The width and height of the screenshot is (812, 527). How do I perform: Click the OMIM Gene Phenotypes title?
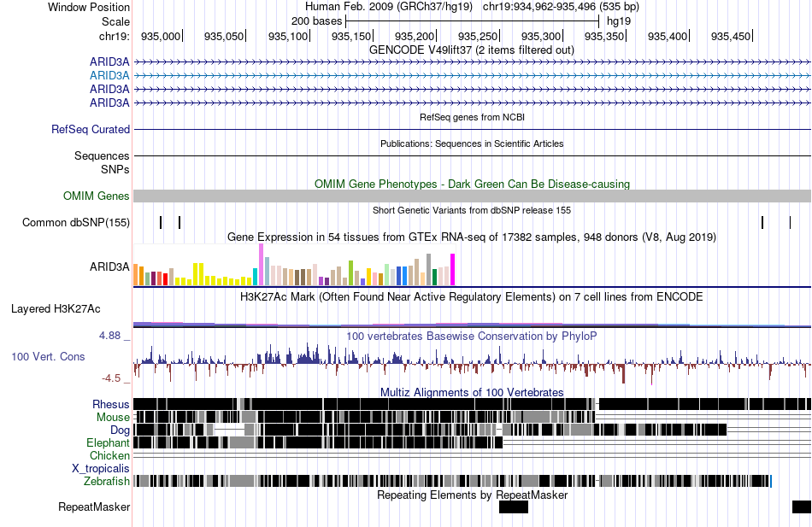[472, 184]
